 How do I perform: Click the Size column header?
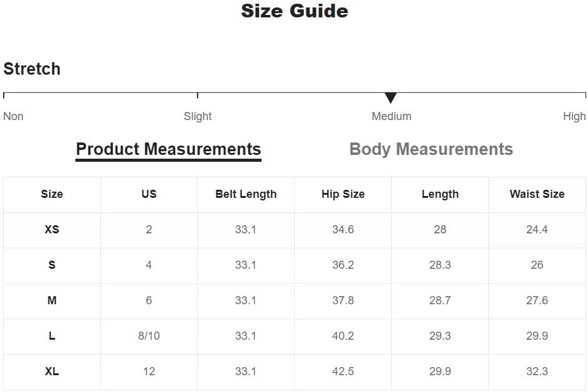coord(52,194)
